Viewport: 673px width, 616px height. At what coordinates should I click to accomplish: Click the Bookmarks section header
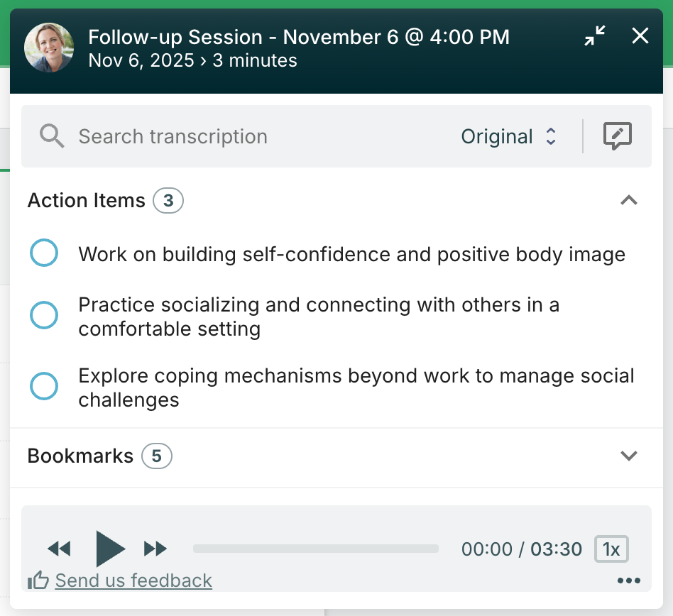tap(80, 456)
